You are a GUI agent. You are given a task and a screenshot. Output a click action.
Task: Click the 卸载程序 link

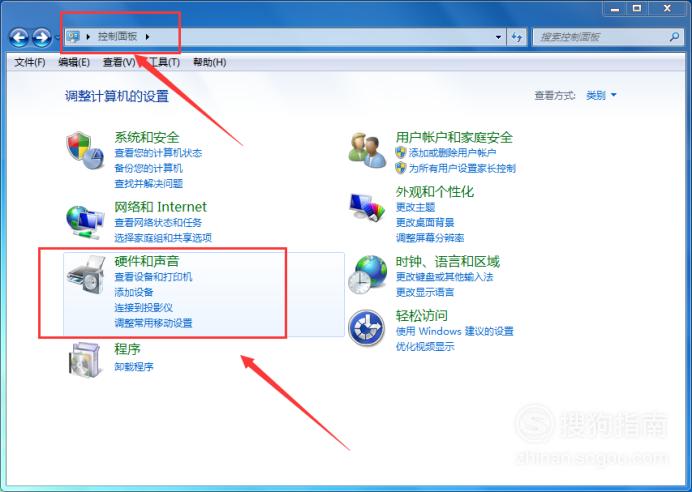pyautogui.click(x=134, y=366)
